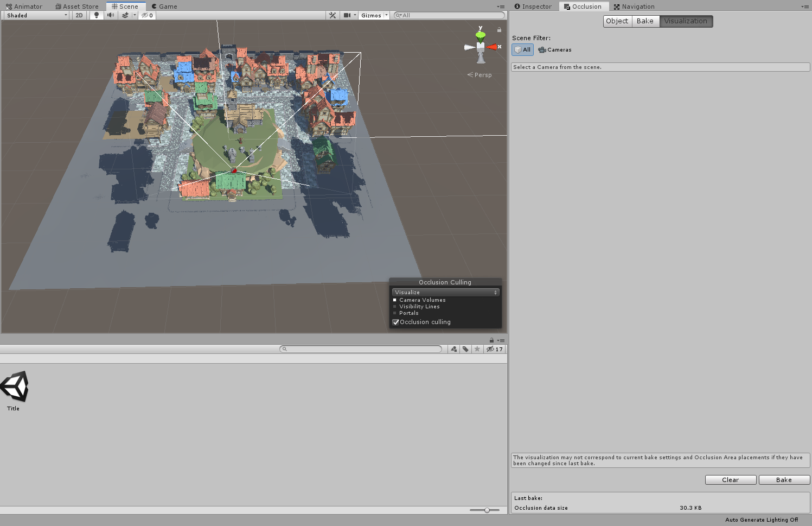
Task: Open scene camera dropdown arrow
Action: pyautogui.click(x=355, y=15)
